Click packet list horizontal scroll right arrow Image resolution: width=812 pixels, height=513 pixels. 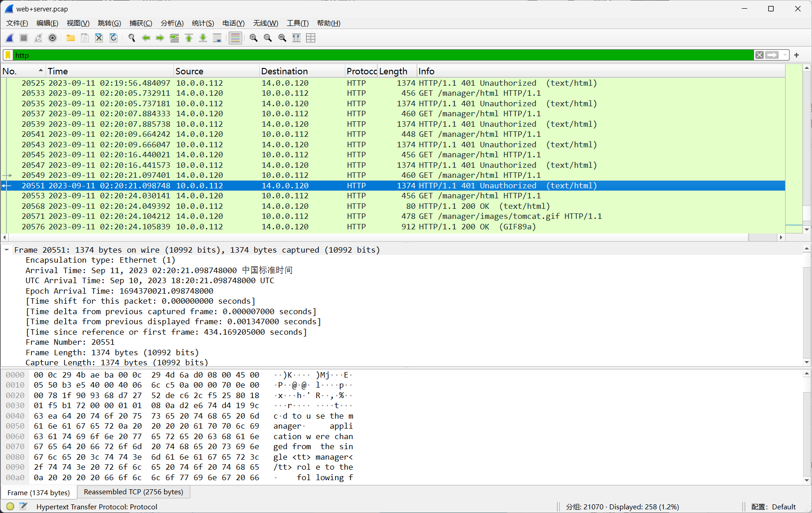[781, 237]
